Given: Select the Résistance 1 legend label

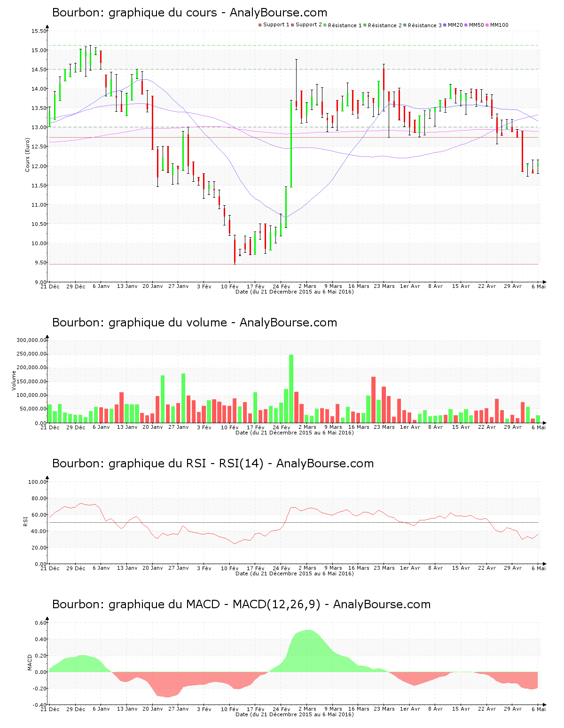Looking at the screenshot, I should [345, 25].
